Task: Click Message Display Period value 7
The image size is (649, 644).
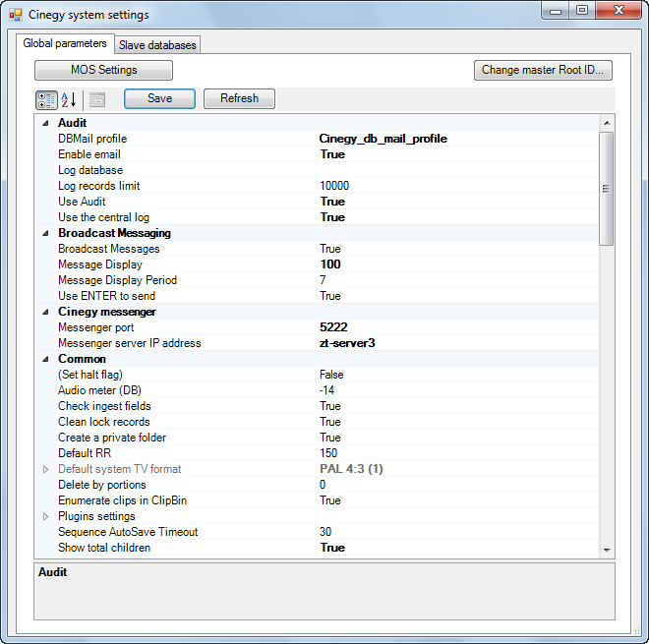Action: [323, 280]
